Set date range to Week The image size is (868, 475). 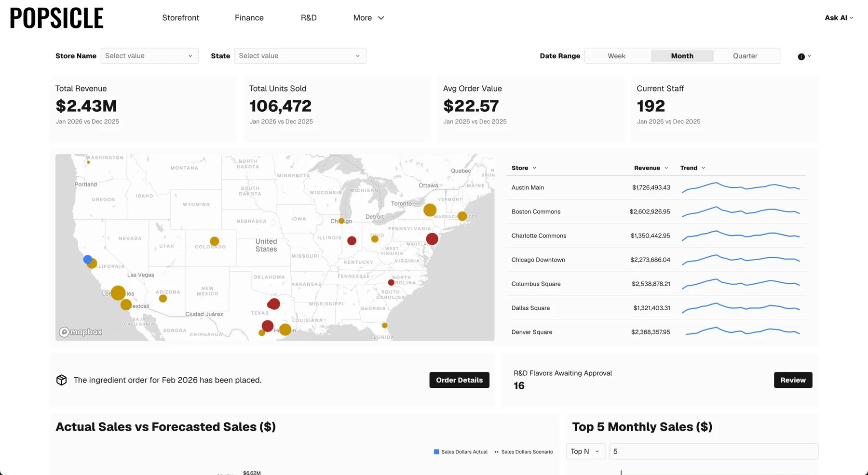616,56
